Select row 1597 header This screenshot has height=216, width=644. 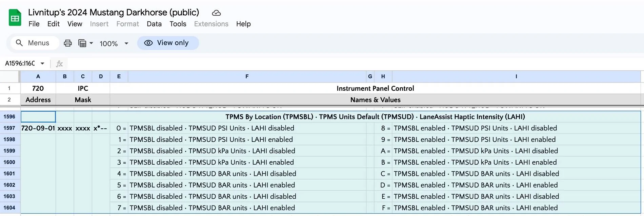pyautogui.click(x=9, y=128)
